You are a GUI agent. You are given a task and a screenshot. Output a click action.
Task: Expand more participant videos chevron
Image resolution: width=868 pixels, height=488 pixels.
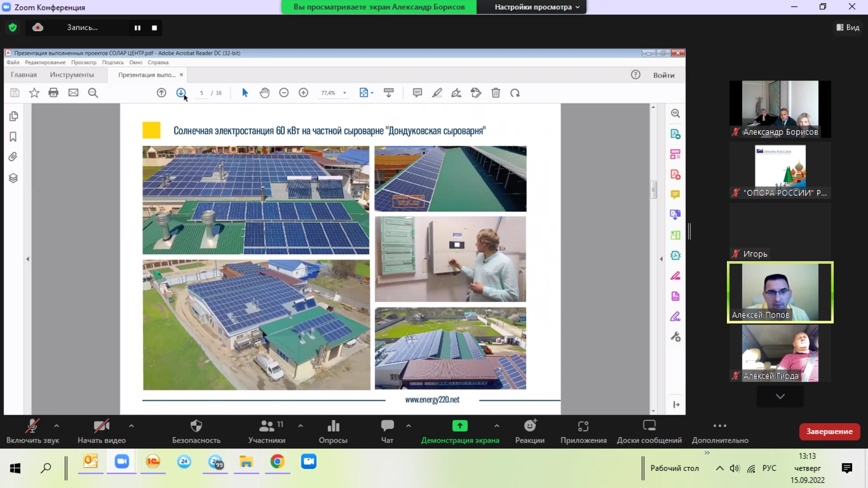(780, 396)
